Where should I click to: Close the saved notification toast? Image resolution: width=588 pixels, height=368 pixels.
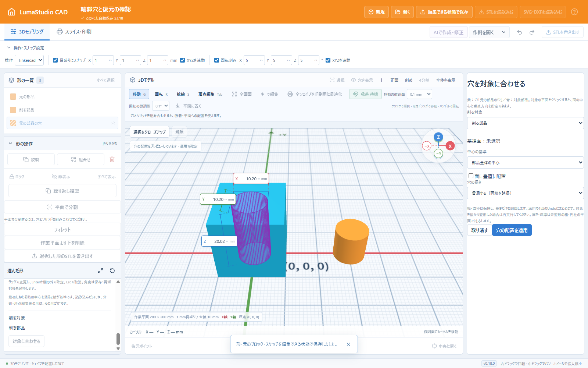click(348, 344)
